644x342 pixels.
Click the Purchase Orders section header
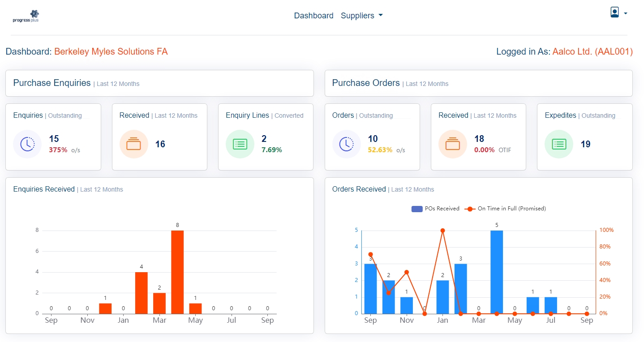(x=366, y=83)
